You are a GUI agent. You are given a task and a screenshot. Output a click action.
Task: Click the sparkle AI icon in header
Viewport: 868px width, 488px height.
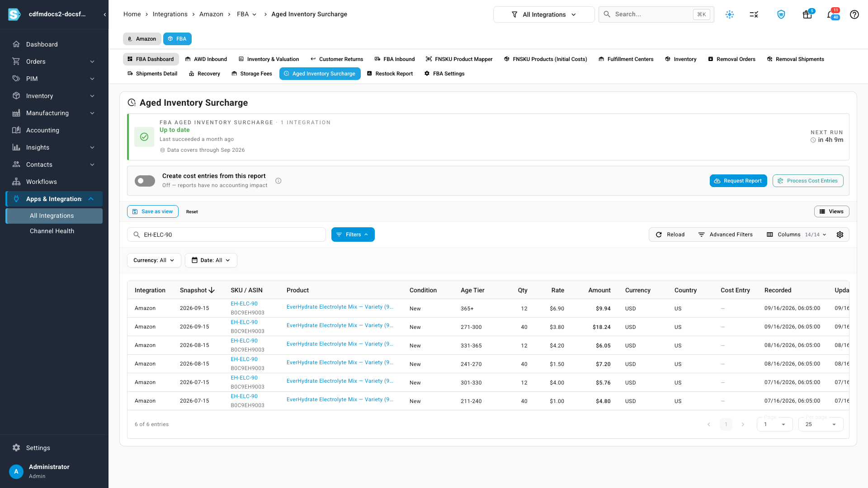pyautogui.click(x=729, y=14)
